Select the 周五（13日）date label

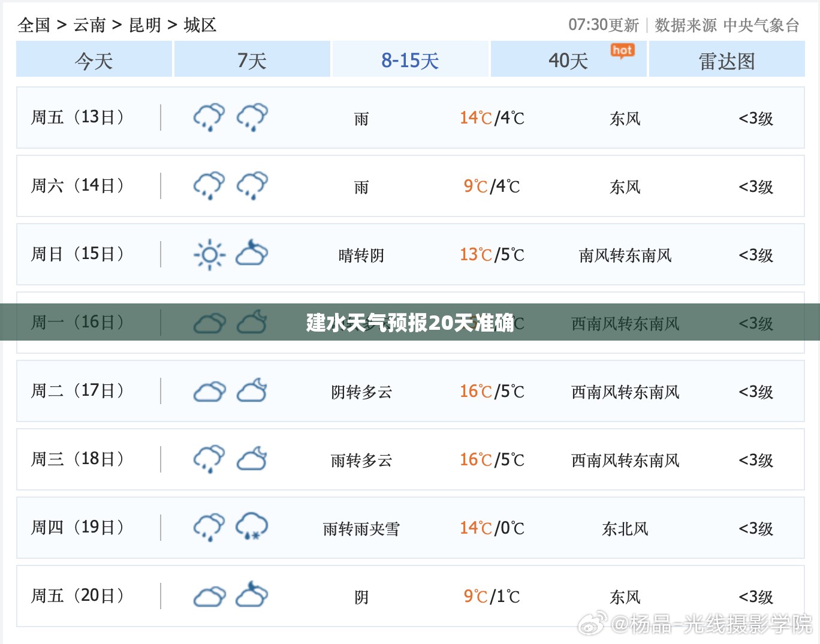[x=77, y=118]
